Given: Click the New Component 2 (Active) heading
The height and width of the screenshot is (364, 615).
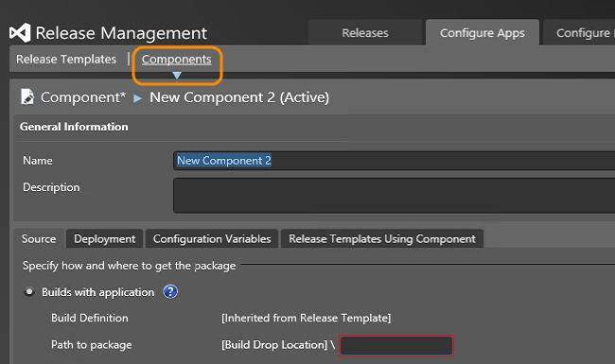Looking at the screenshot, I should (x=239, y=97).
